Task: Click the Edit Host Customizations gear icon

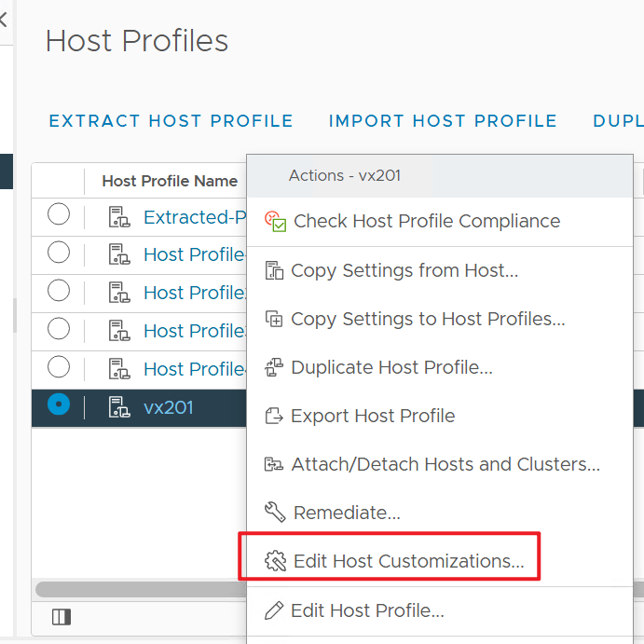Action: [276, 561]
